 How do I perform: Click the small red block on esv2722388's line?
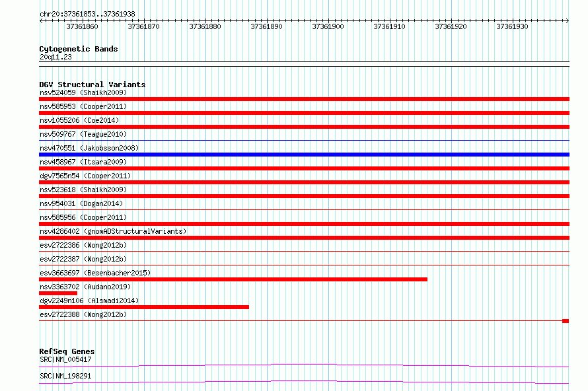click(x=566, y=321)
